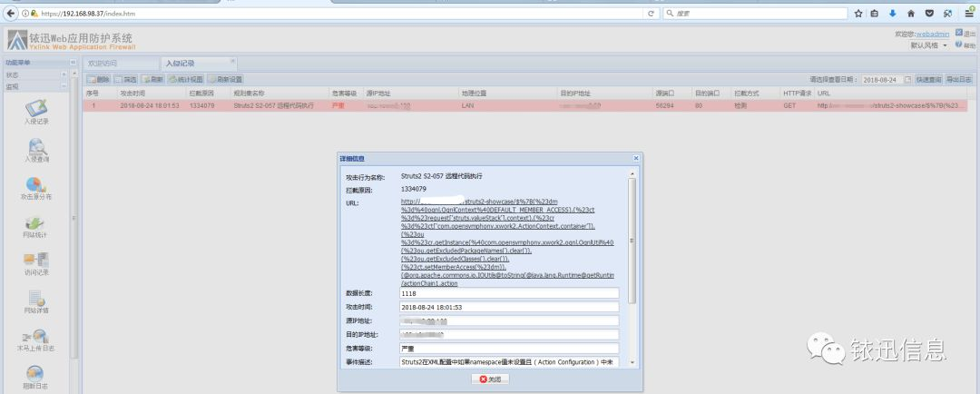Click the 拦截方式 column header
The image size is (980, 394).
click(x=755, y=93)
